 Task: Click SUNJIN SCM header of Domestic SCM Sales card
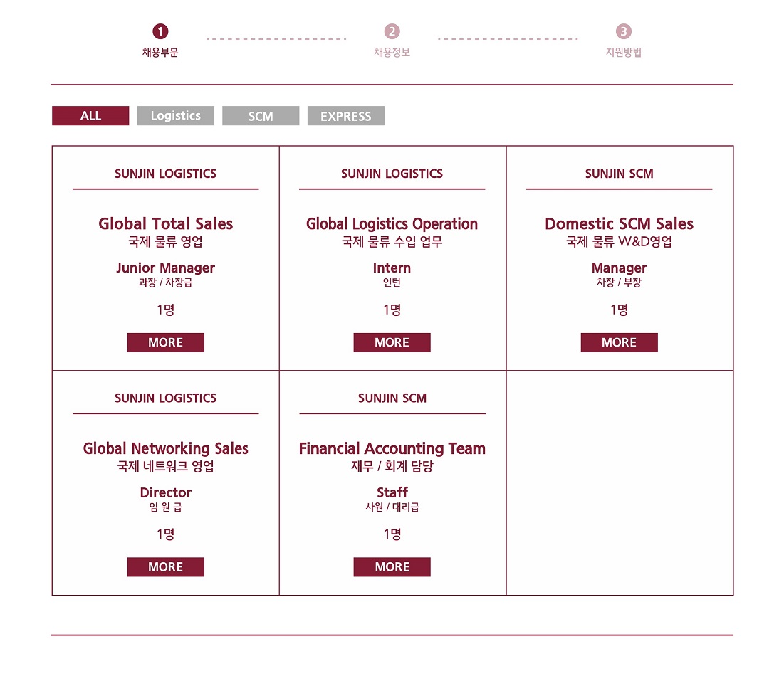click(x=619, y=174)
